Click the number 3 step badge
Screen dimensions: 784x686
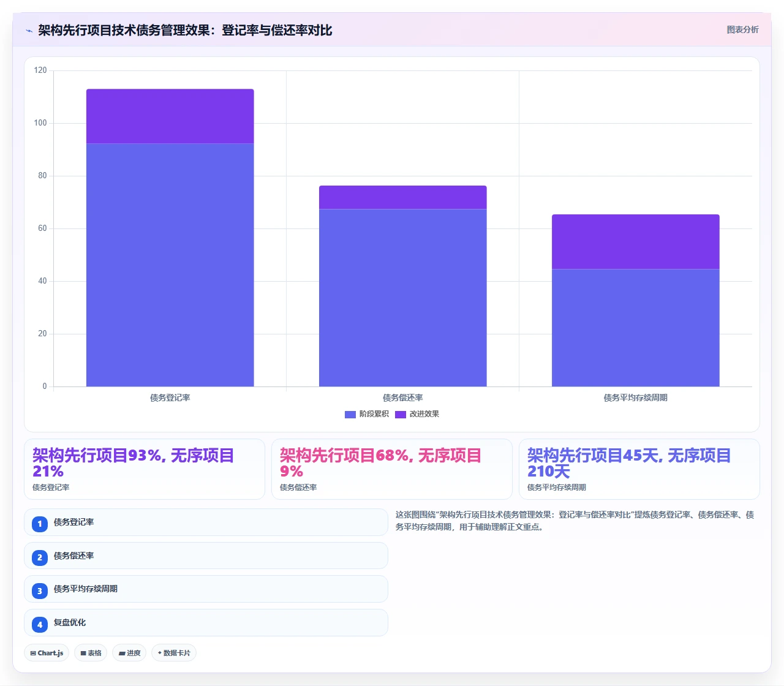coord(40,590)
